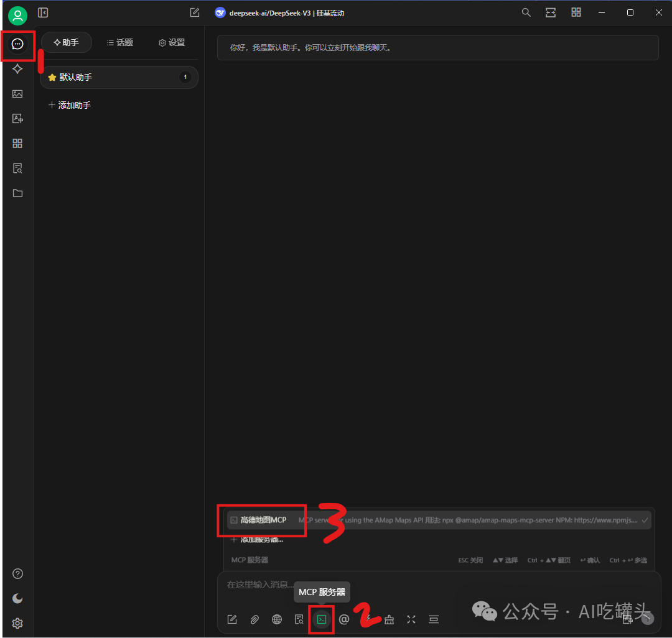This screenshot has height=638, width=672.
Task: Select the 默认助手 assistant
Action: tap(119, 77)
